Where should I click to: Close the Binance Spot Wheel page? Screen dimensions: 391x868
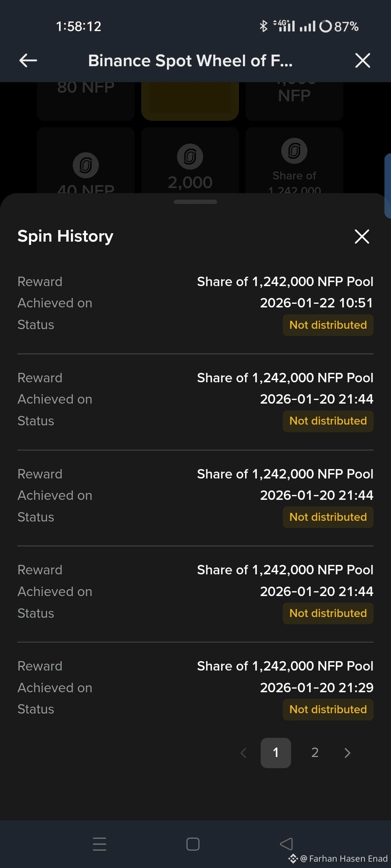(363, 60)
